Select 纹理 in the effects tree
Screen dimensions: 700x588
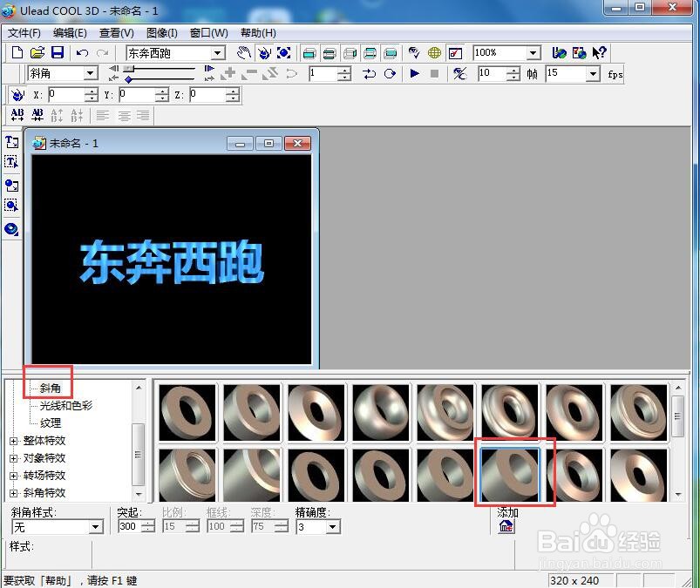click(x=50, y=423)
